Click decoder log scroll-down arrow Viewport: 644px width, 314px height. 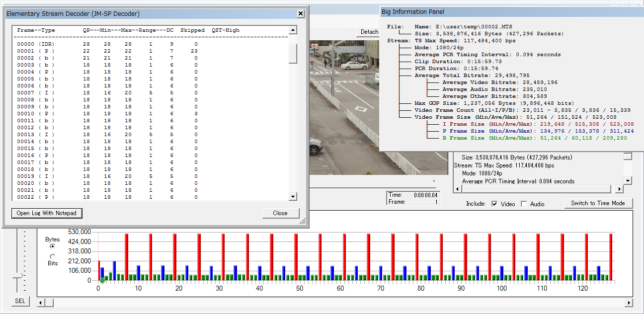(293, 197)
